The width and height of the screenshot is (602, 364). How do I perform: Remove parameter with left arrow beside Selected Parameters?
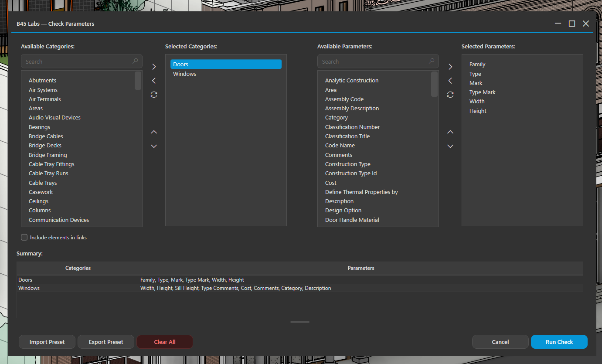(450, 81)
